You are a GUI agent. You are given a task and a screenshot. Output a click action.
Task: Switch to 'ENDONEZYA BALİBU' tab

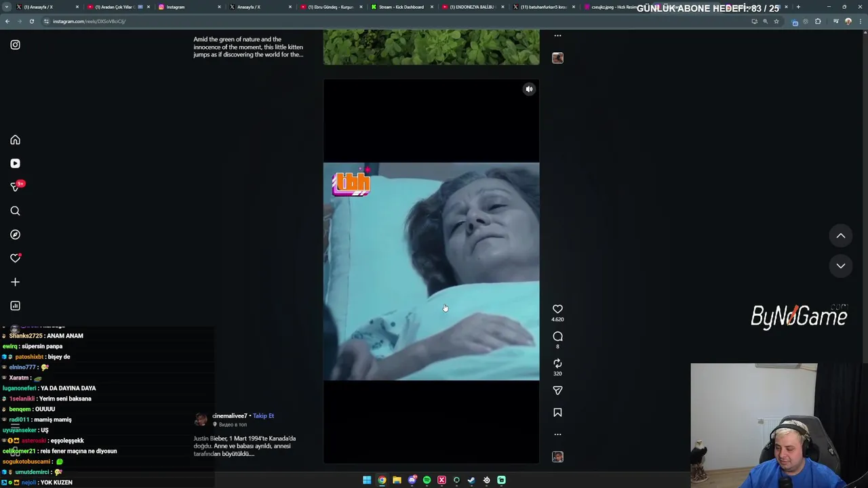[x=471, y=7]
